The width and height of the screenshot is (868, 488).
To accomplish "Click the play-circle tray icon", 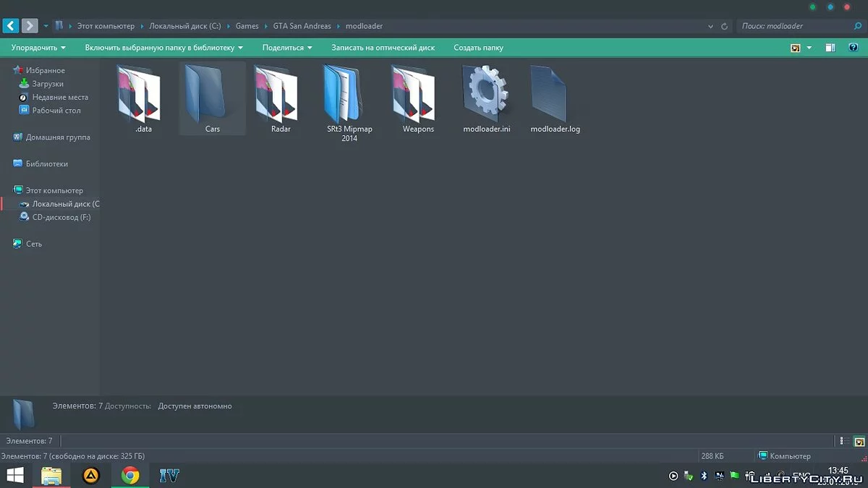I will pos(673,476).
